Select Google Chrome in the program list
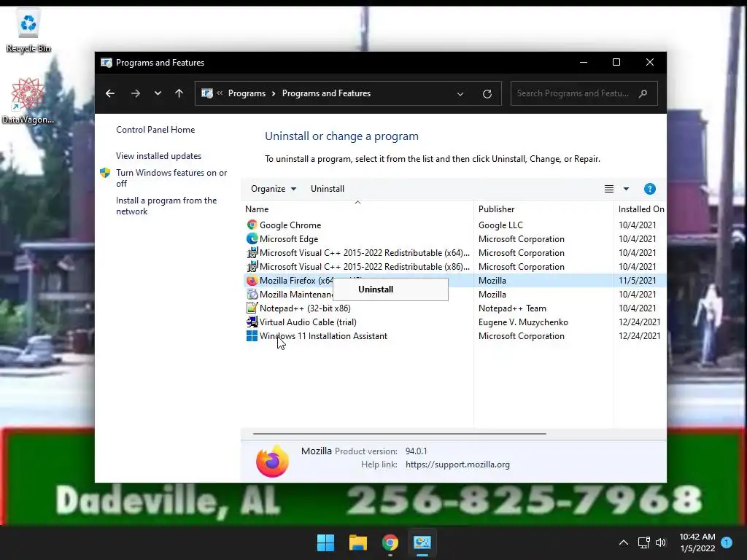The height and width of the screenshot is (560, 747). 290,225
